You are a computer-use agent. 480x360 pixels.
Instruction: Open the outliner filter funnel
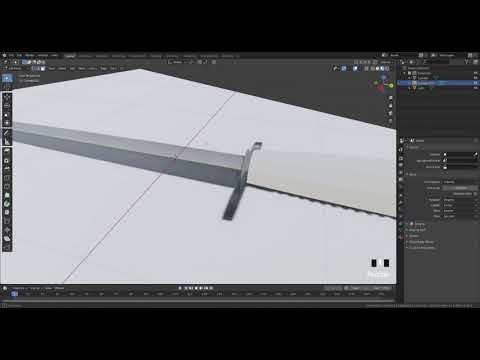pos(467,62)
